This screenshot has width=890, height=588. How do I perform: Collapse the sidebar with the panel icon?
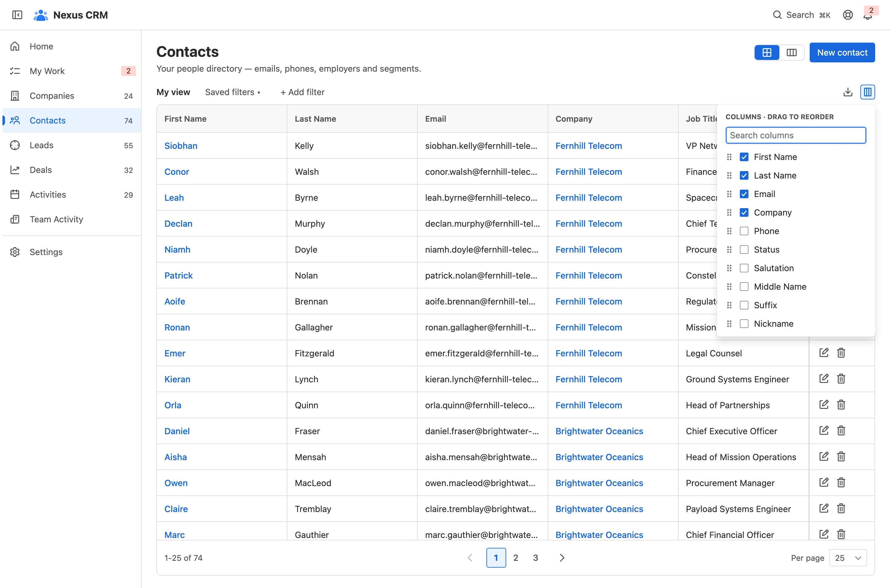coord(17,15)
